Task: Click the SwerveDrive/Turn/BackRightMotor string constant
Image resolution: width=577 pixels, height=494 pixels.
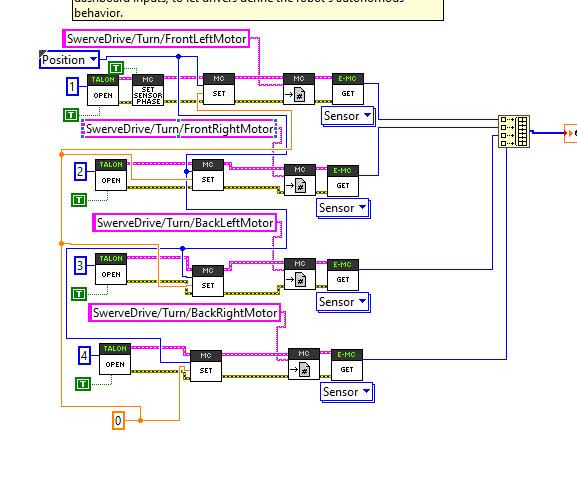Action: [x=185, y=313]
